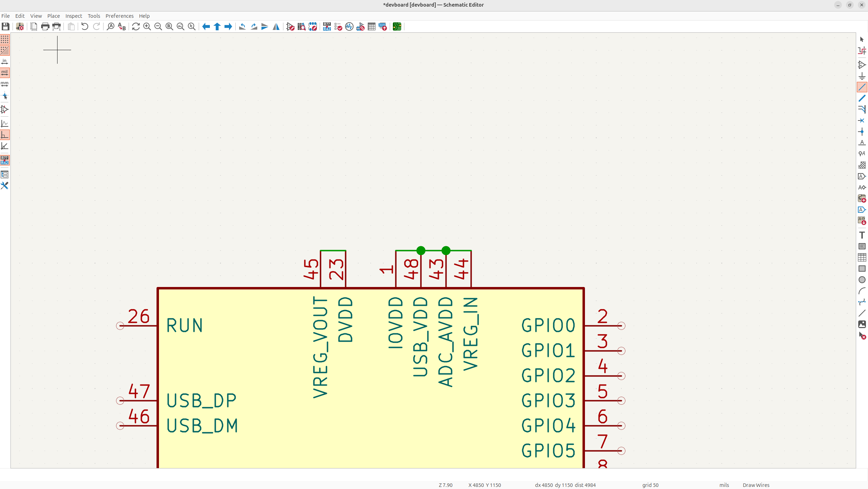Viewport: 868px width, 489px height.
Task: Select the Add no-connect flag tool
Action: (862, 121)
